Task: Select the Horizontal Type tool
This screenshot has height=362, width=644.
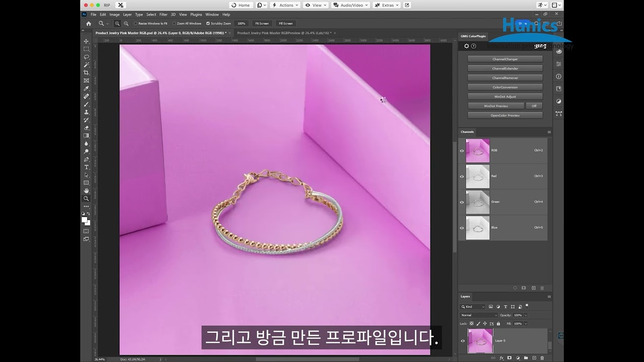Action: point(86,167)
